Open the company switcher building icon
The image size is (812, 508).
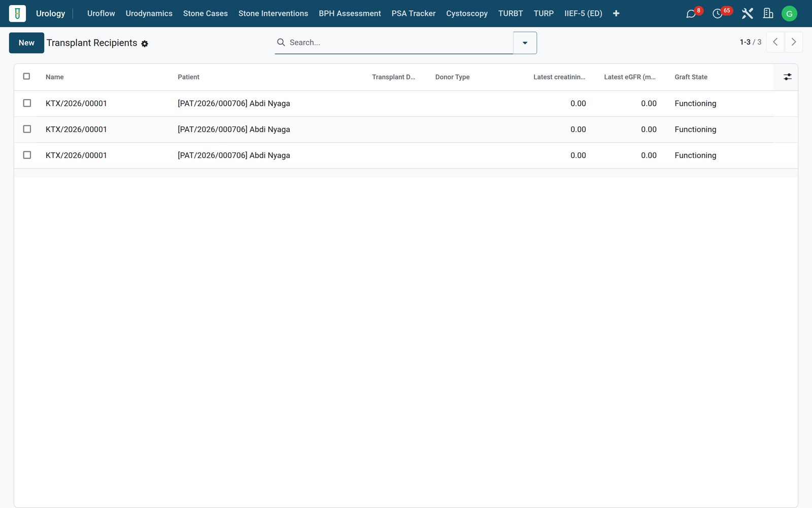pos(768,14)
